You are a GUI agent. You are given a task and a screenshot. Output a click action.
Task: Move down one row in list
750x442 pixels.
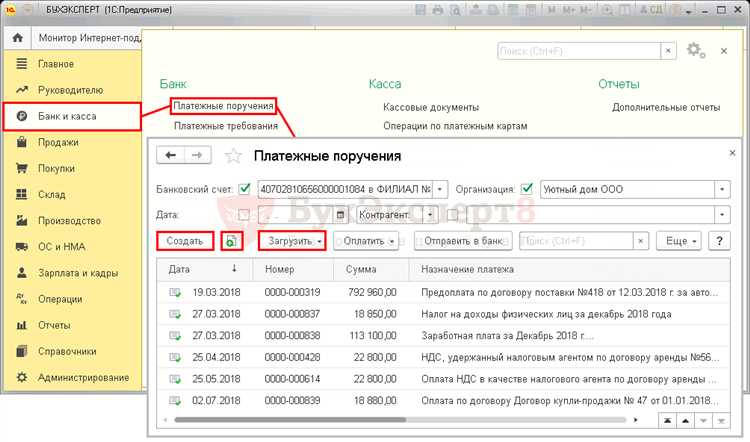click(x=703, y=421)
